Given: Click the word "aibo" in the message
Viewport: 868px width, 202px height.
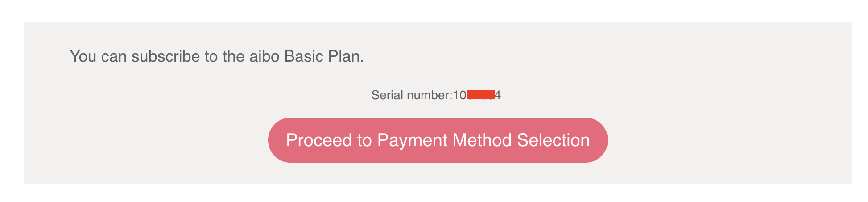Looking at the screenshot, I should click(264, 56).
